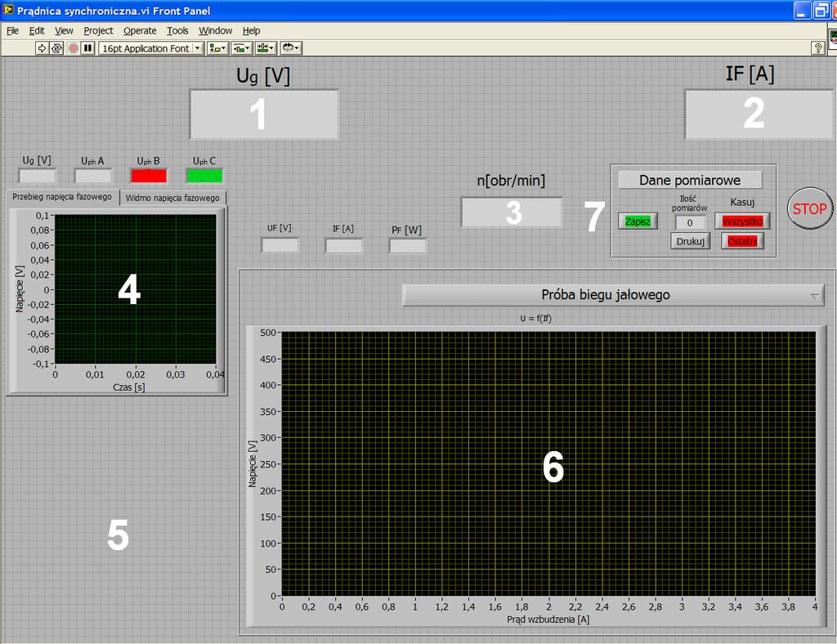Click the Napięcie [V] label of the small waveform graph

[x=20, y=288]
